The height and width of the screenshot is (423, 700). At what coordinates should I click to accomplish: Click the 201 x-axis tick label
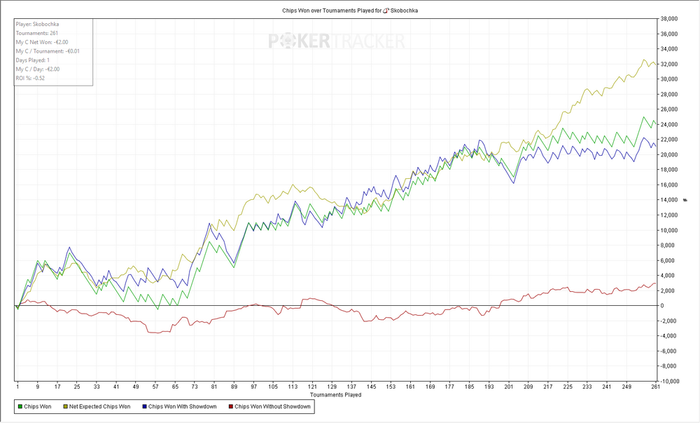pyautogui.click(x=508, y=387)
